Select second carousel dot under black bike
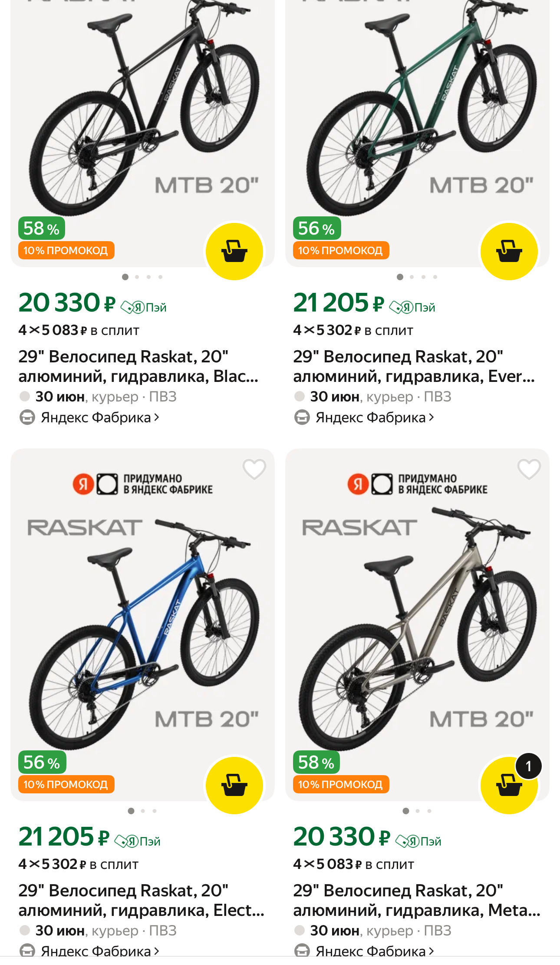The image size is (560, 965). pos(137,276)
